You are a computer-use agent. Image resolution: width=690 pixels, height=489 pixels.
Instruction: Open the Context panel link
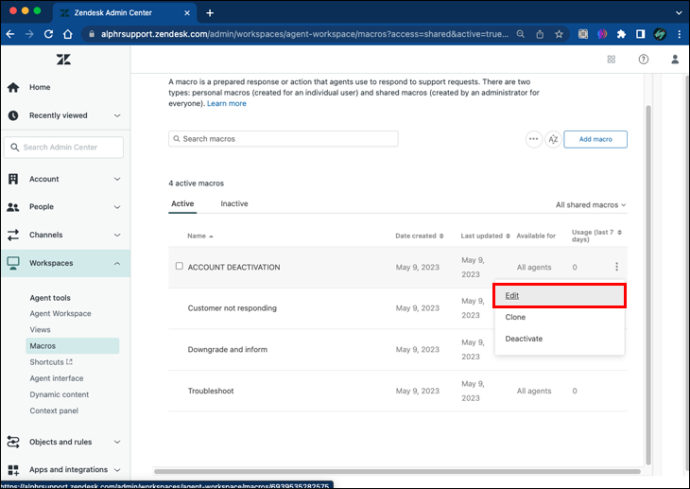click(54, 411)
